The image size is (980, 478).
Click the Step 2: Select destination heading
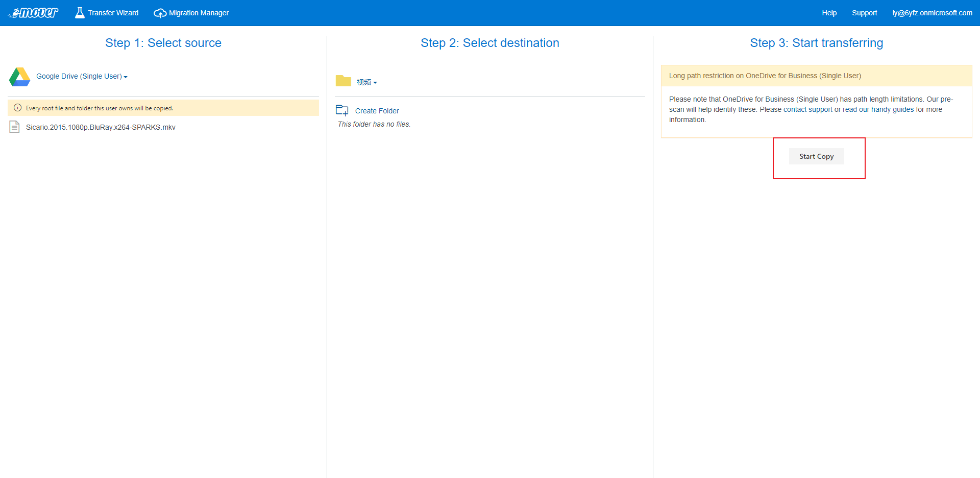pyautogui.click(x=490, y=43)
